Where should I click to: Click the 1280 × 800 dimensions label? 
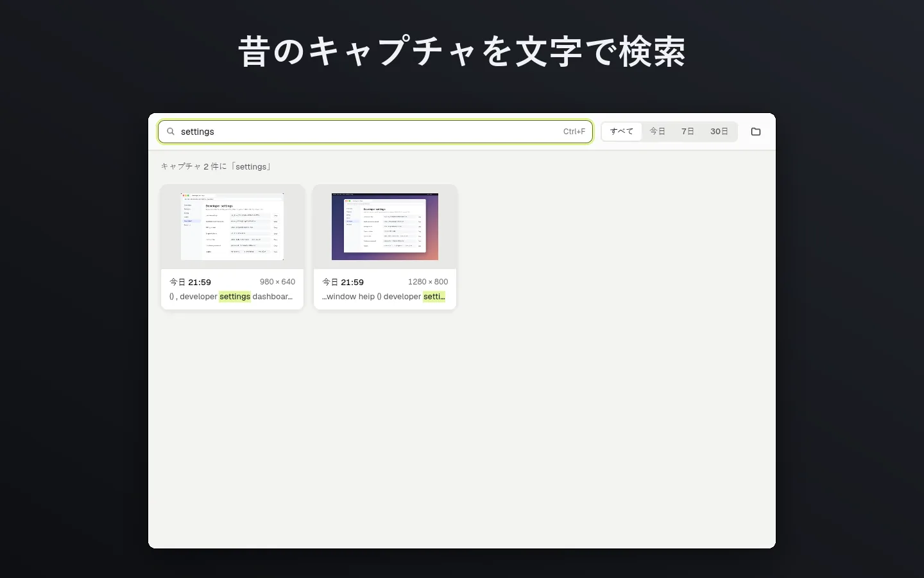[428, 282]
